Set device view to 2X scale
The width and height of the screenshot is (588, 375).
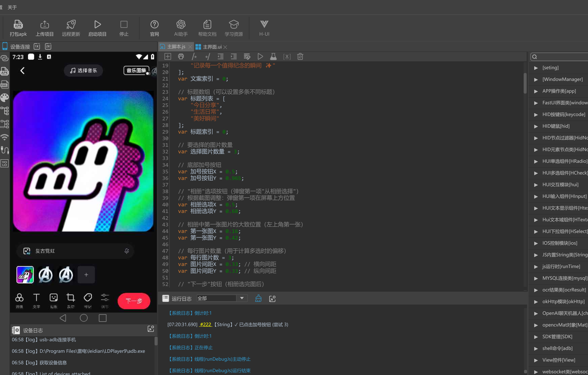click(48, 46)
